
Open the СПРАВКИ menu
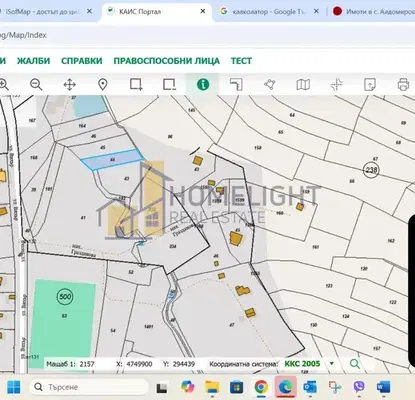click(82, 61)
